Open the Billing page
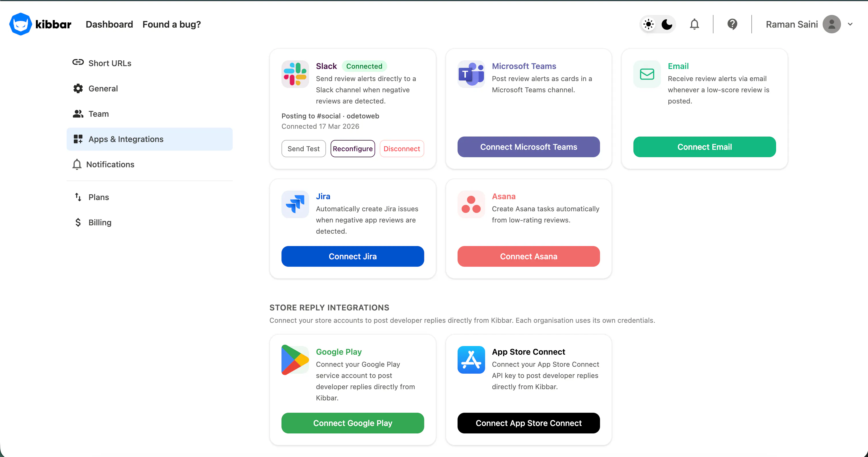 [x=150, y=222]
